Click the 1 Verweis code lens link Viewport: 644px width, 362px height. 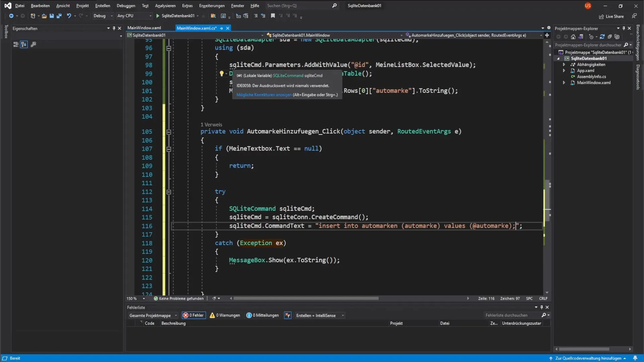click(211, 125)
